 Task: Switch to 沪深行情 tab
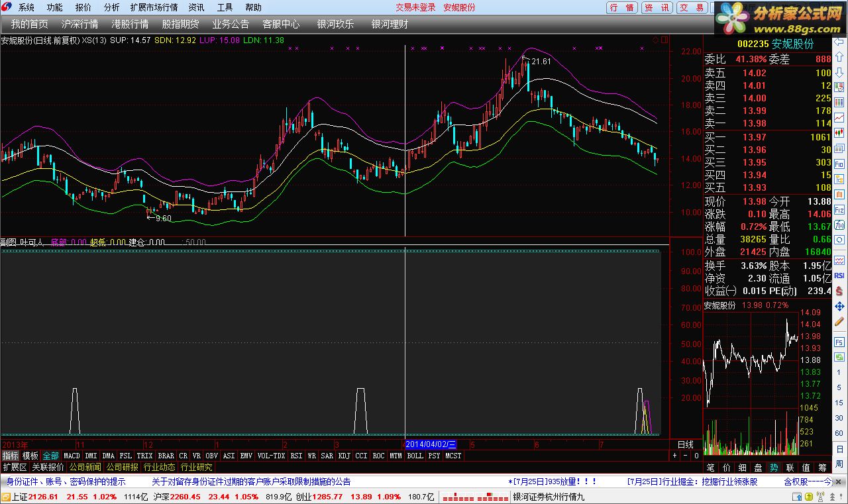click(79, 24)
